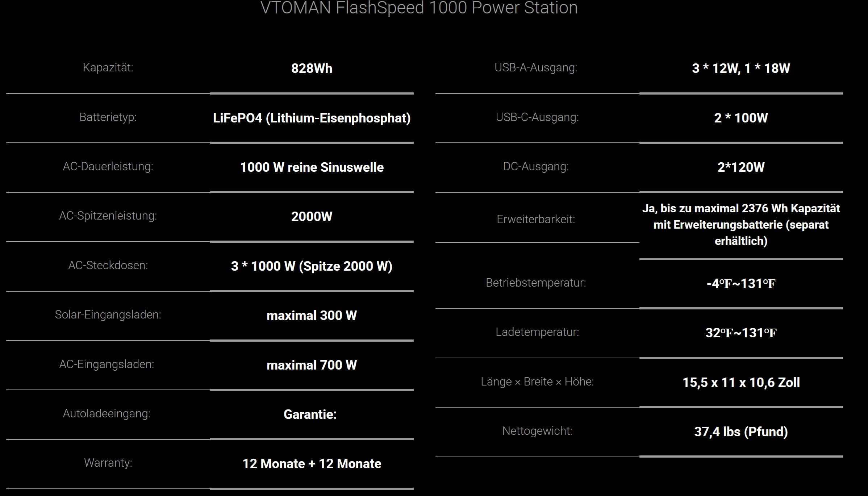This screenshot has height=496, width=868.
Task: Select the DC-Ausgang label
Action: (536, 166)
